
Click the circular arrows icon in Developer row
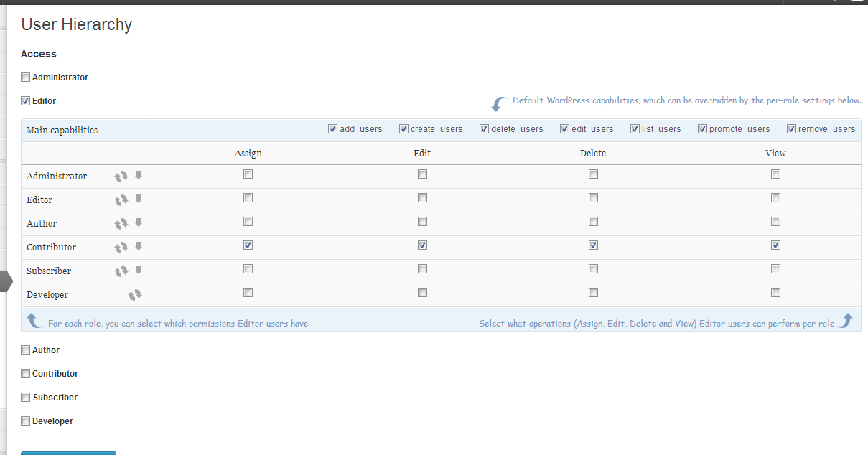135,294
